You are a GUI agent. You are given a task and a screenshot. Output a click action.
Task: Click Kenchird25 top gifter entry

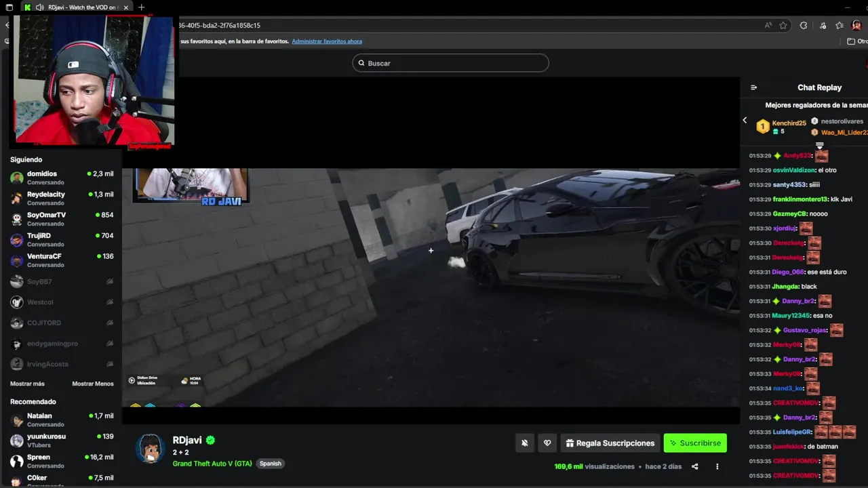point(781,127)
